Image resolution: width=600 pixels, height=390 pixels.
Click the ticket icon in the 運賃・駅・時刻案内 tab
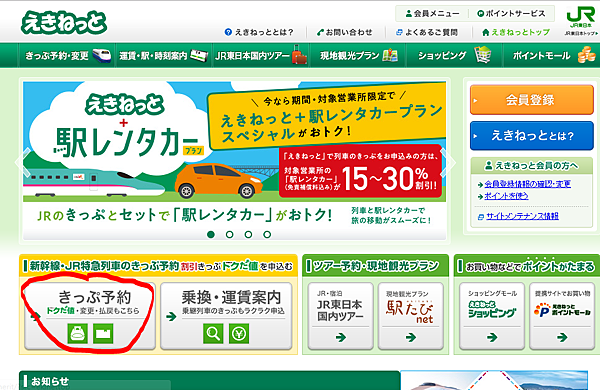199,56
